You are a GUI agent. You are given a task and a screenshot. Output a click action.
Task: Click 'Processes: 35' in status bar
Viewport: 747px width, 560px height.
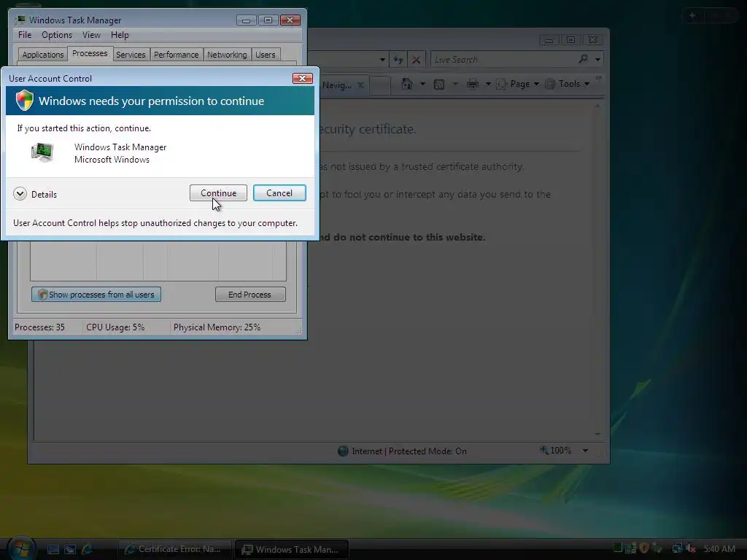39,327
